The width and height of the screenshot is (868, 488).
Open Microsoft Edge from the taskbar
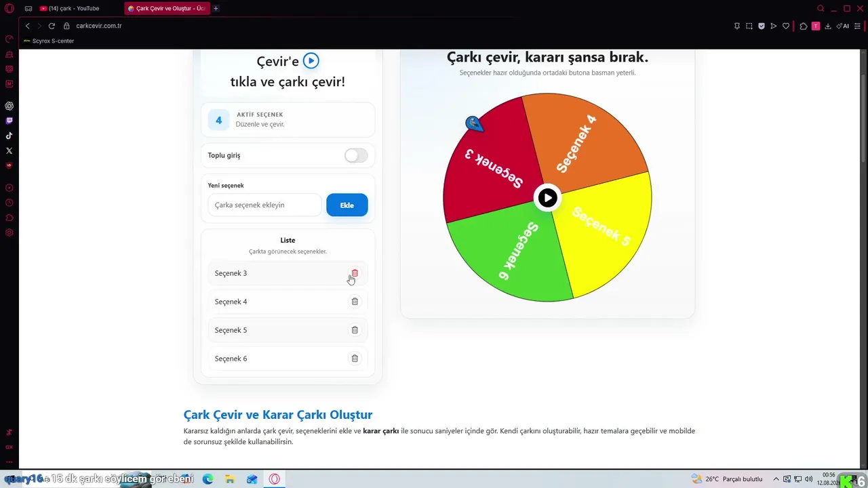click(x=208, y=479)
